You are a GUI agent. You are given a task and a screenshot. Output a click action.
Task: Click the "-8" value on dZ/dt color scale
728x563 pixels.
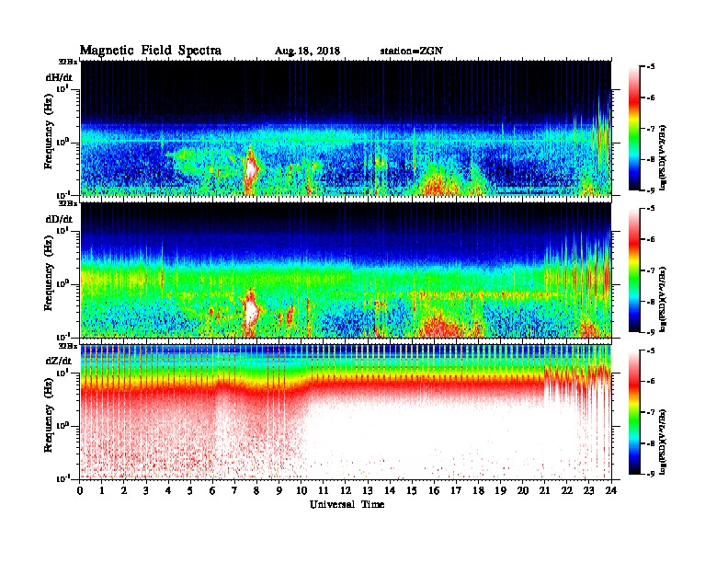pyautogui.click(x=651, y=442)
